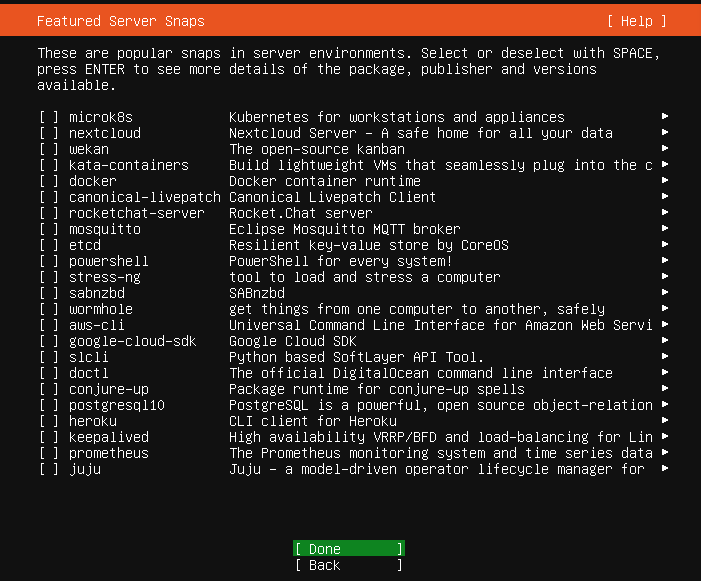Select the heroku snap name
Image resolution: width=701 pixels, height=581 pixels.
93,421
